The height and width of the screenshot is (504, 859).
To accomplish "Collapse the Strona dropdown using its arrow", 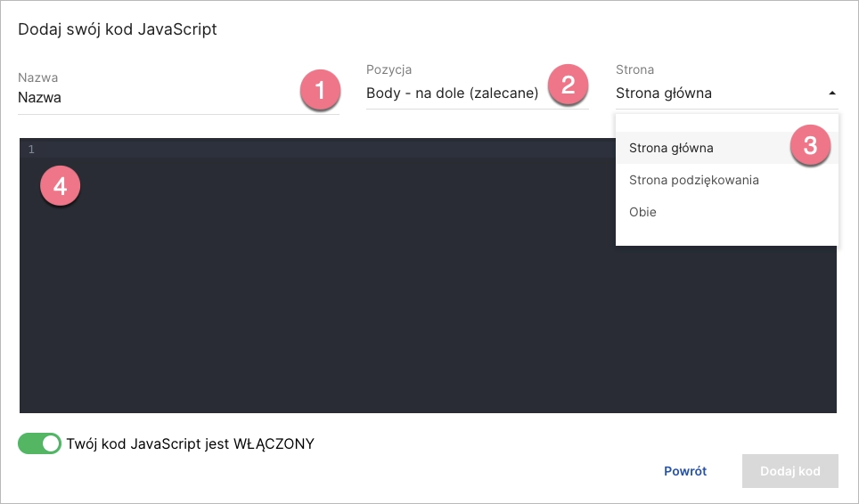I will point(831,93).
